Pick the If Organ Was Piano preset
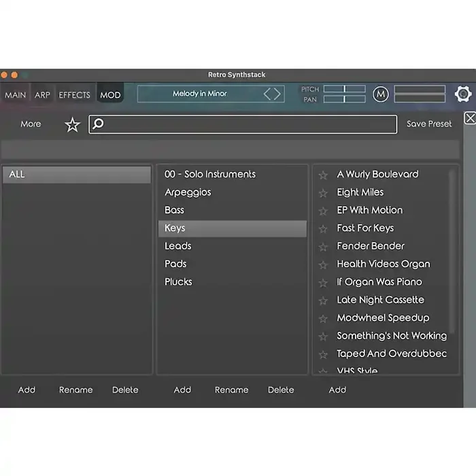Screen dimensions: 476x476 pyautogui.click(x=379, y=282)
